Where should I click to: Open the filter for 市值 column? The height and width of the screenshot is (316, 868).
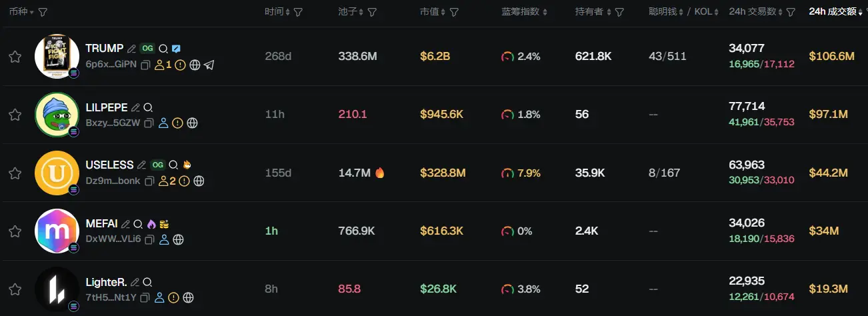pyautogui.click(x=454, y=12)
